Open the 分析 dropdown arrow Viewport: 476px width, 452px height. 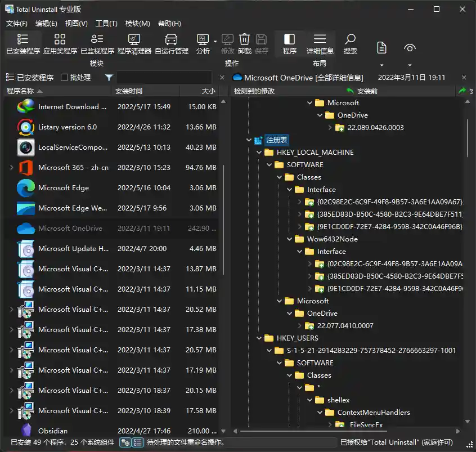(x=215, y=41)
